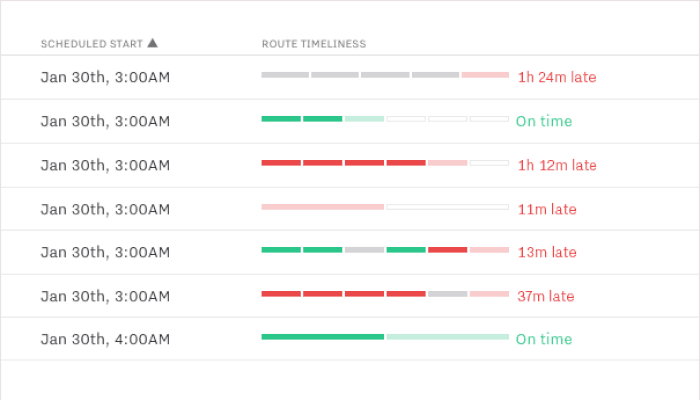Click the green timeliness bar in the 4:00AM row
700x400 pixels.
pyautogui.click(x=323, y=337)
